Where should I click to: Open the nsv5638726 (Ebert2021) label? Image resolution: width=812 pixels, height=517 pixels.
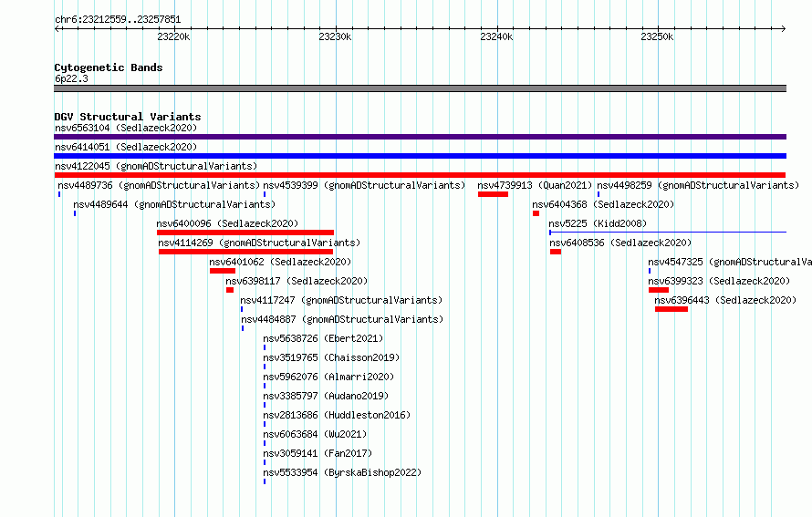click(x=323, y=338)
